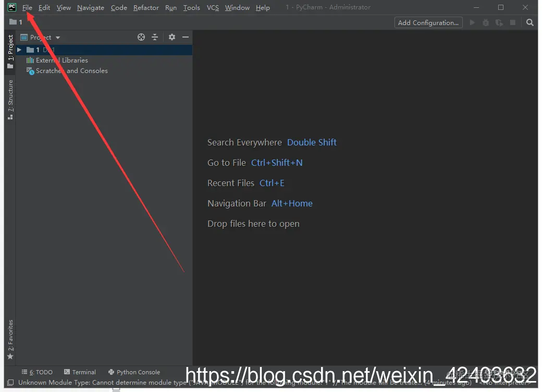Screen dimensions: 542x392
Task: Click the Alt+Home shortcut text
Action: click(292, 204)
